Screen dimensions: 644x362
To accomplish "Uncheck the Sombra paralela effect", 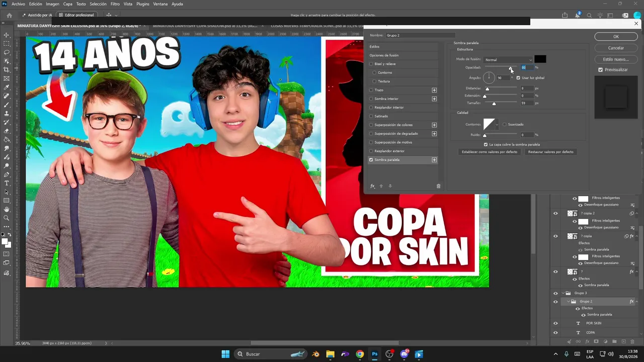I will (371, 160).
